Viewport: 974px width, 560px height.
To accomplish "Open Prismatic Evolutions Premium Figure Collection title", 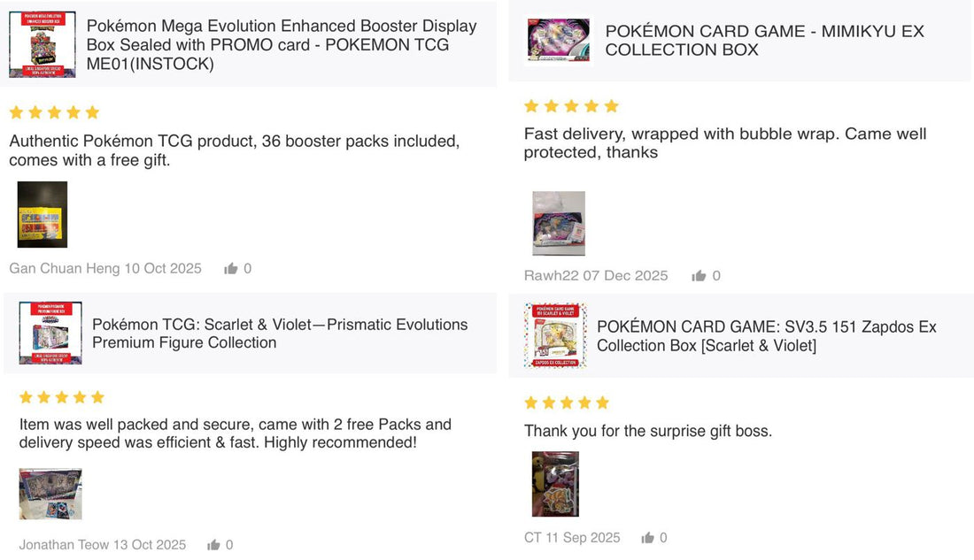I will (x=280, y=334).
